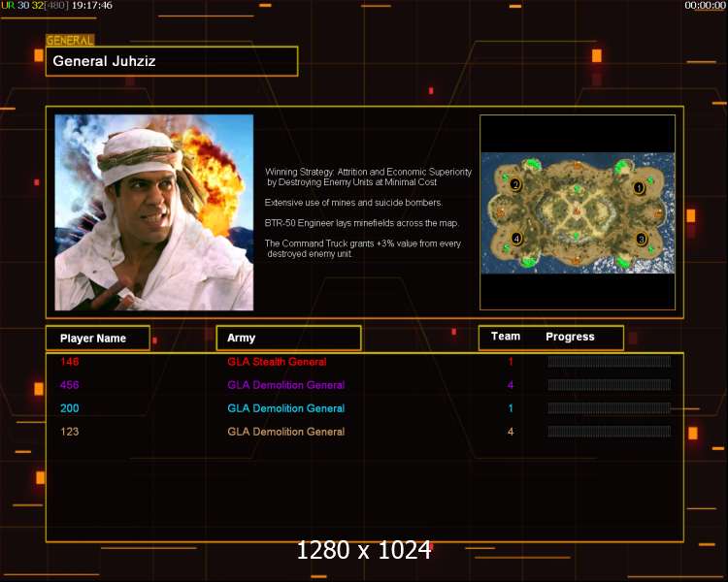Click the cyan team number 1

[511, 408]
